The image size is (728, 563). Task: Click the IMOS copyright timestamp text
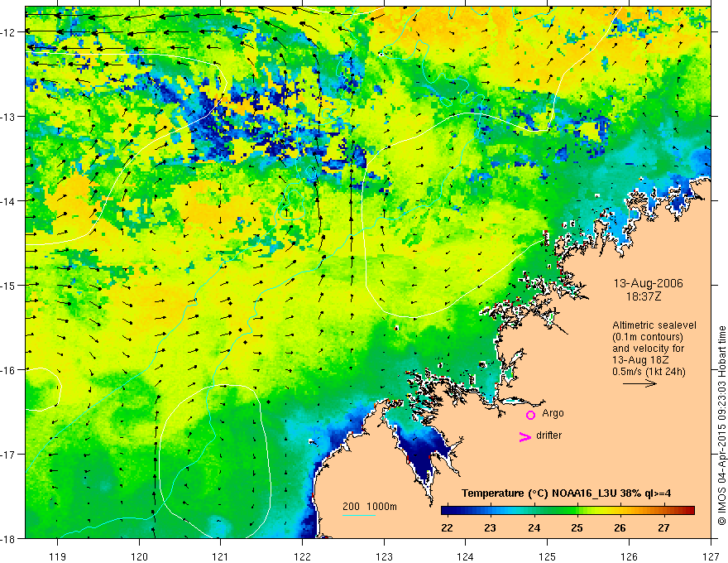pos(721,426)
